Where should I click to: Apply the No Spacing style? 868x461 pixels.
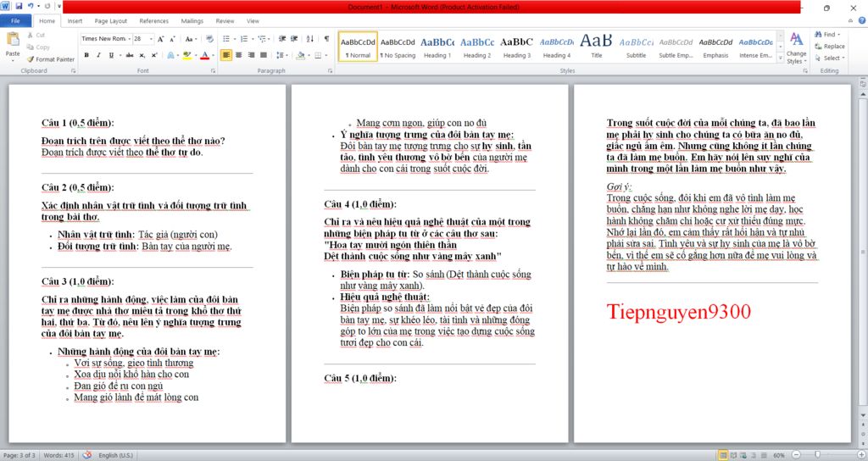pos(398,47)
